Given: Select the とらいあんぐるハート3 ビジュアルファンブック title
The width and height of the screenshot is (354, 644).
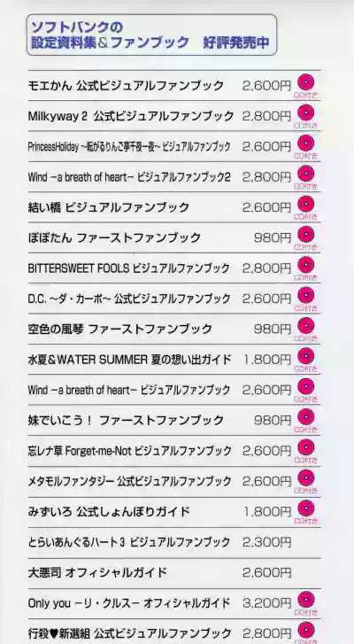Looking at the screenshot, I should [129, 542].
